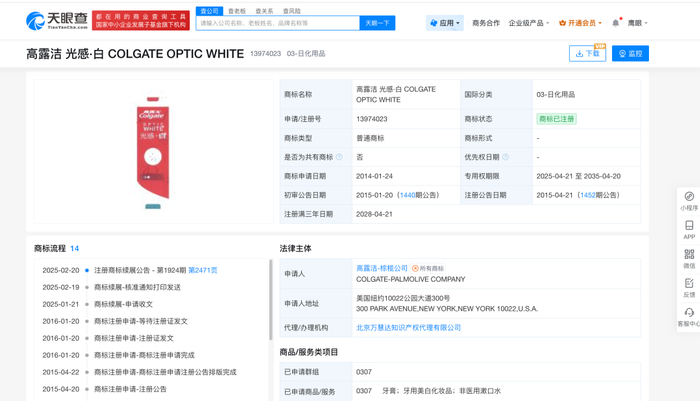Click the notification bell icon
Viewport: 700px width, 401px height.
click(x=616, y=23)
